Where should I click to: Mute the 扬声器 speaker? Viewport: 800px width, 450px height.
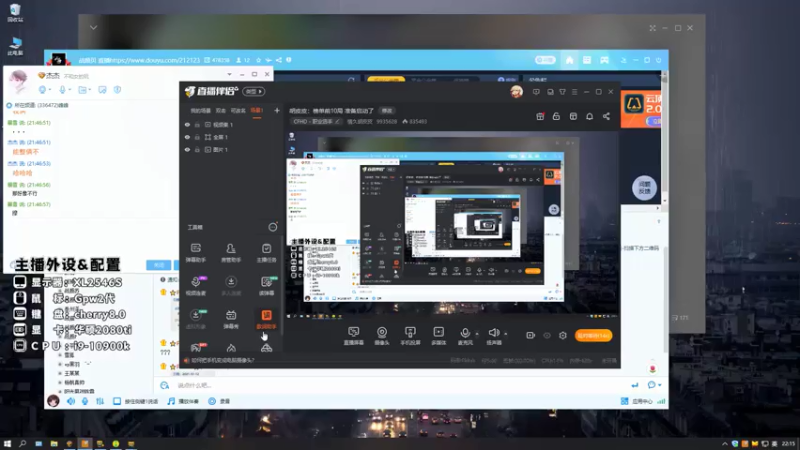[x=494, y=336]
